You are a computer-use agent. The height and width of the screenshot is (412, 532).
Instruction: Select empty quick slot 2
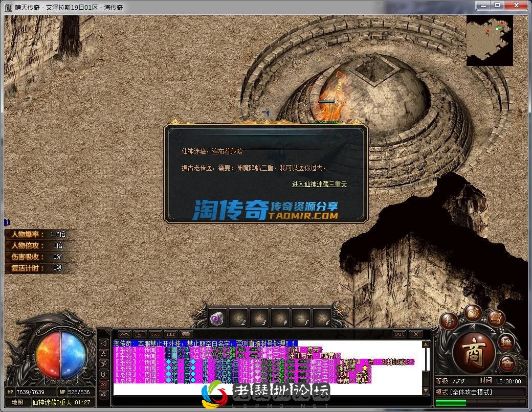click(x=238, y=318)
